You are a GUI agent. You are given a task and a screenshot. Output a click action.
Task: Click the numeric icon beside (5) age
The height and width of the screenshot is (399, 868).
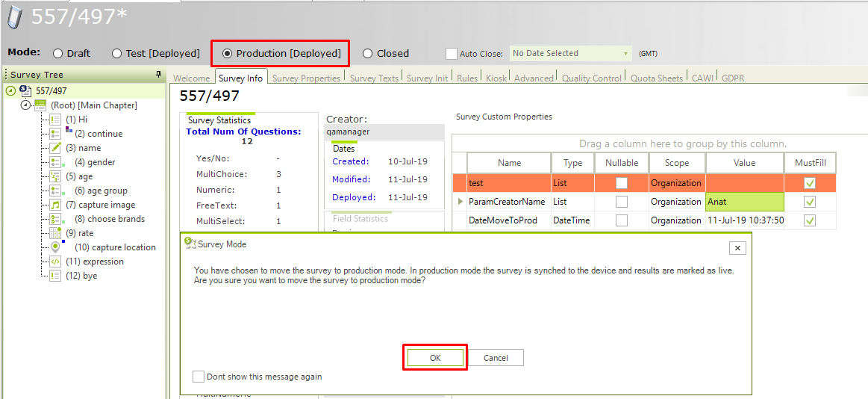pyautogui.click(x=54, y=176)
